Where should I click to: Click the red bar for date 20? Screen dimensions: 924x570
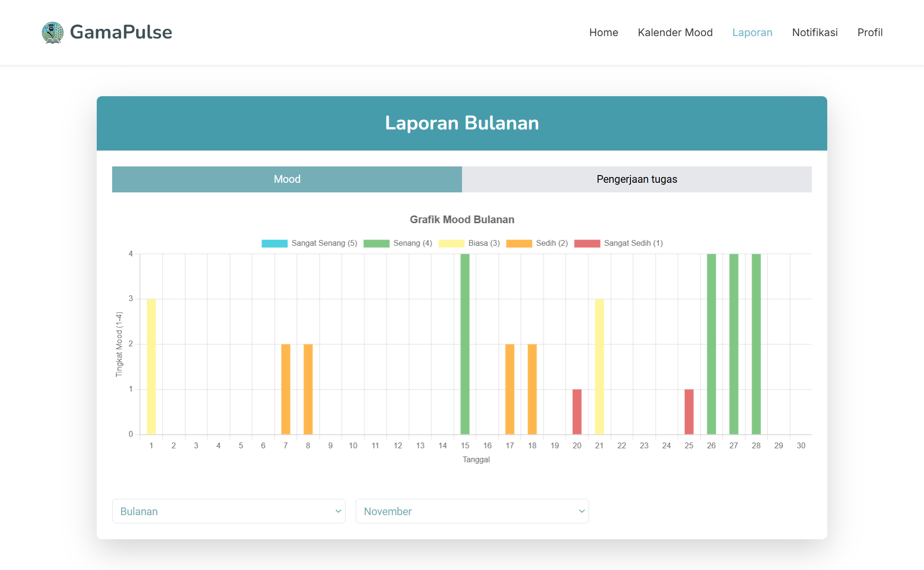tap(577, 412)
